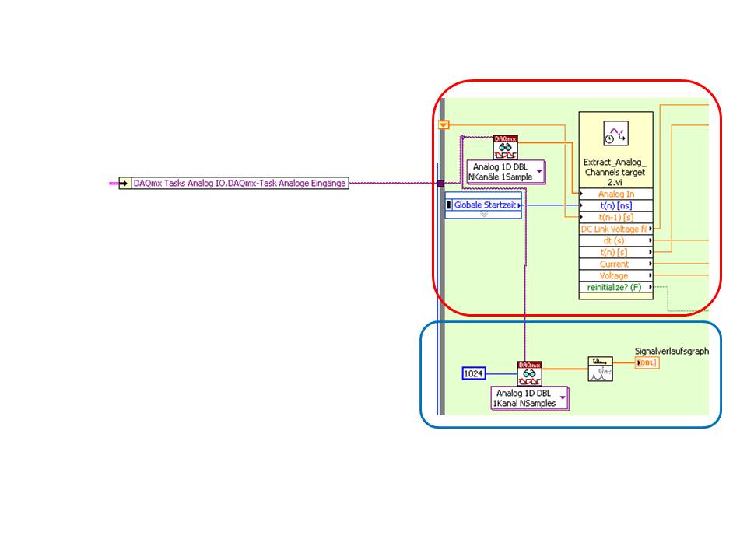Click the spectral measurement express VI icon

pyautogui.click(x=600, y=369)
